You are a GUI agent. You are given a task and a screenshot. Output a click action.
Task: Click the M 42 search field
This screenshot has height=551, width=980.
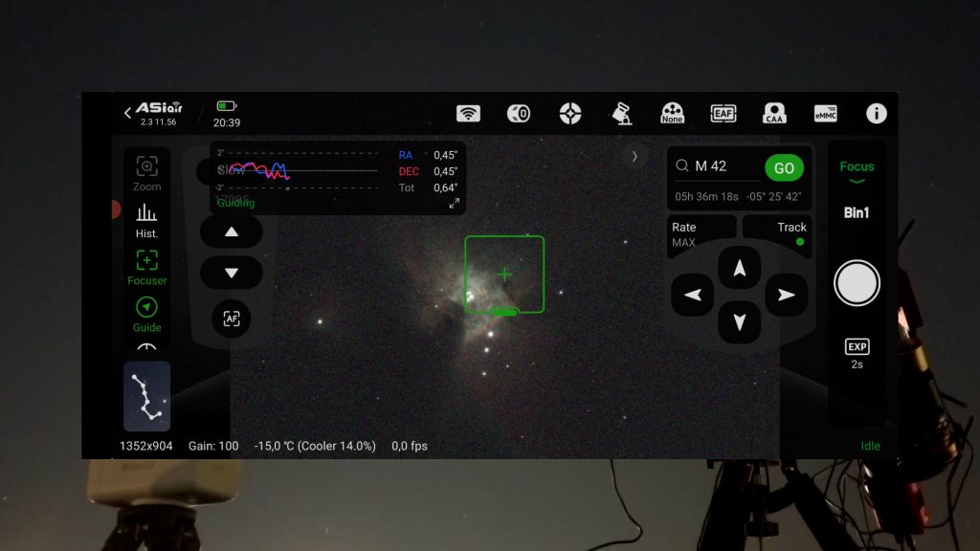[x=717, y=166]
